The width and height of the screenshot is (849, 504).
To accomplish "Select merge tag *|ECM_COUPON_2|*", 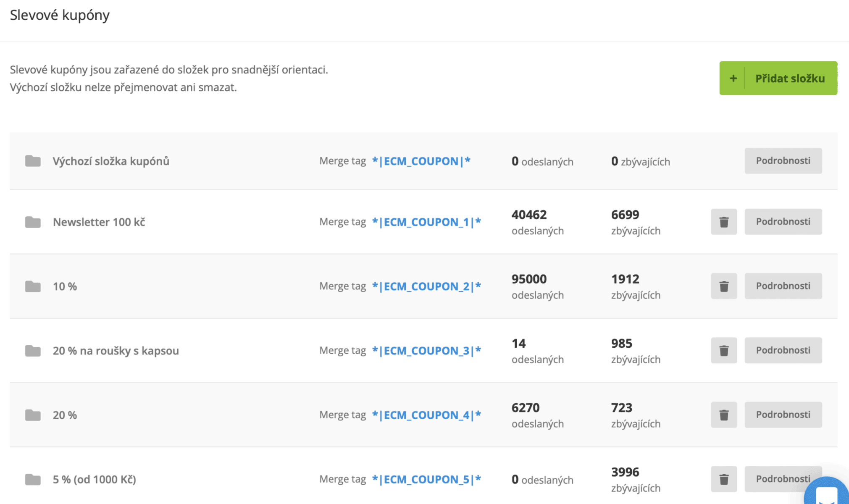I will coord(426,286).
